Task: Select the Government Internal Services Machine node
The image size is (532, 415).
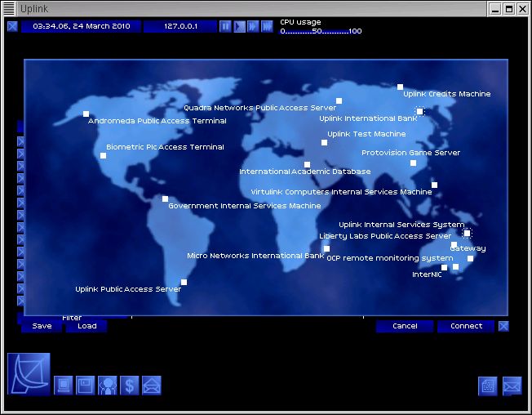Action: pos(166,199)
